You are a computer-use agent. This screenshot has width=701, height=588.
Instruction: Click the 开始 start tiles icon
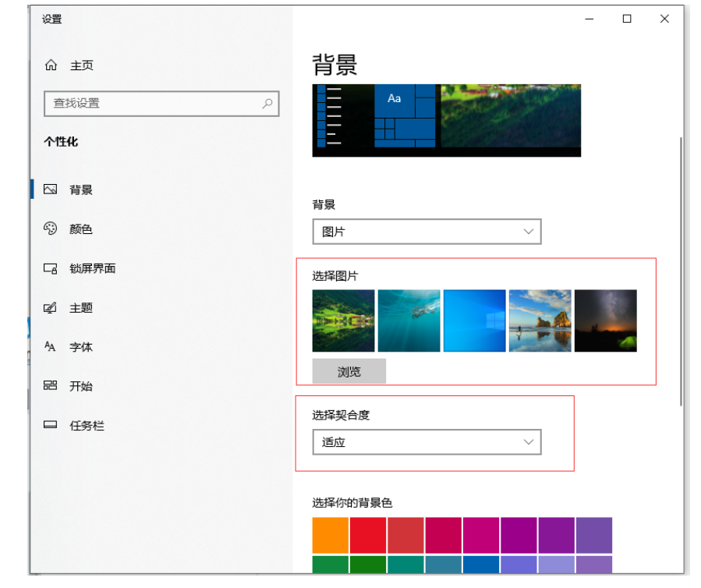point(51,386)
